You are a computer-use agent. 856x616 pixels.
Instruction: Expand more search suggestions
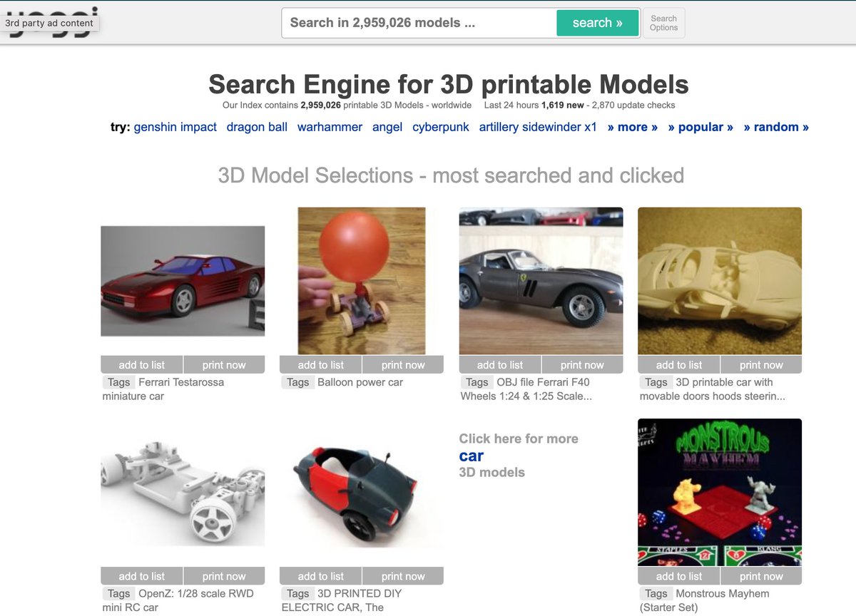pyautogui.click(x=633, y=127)
